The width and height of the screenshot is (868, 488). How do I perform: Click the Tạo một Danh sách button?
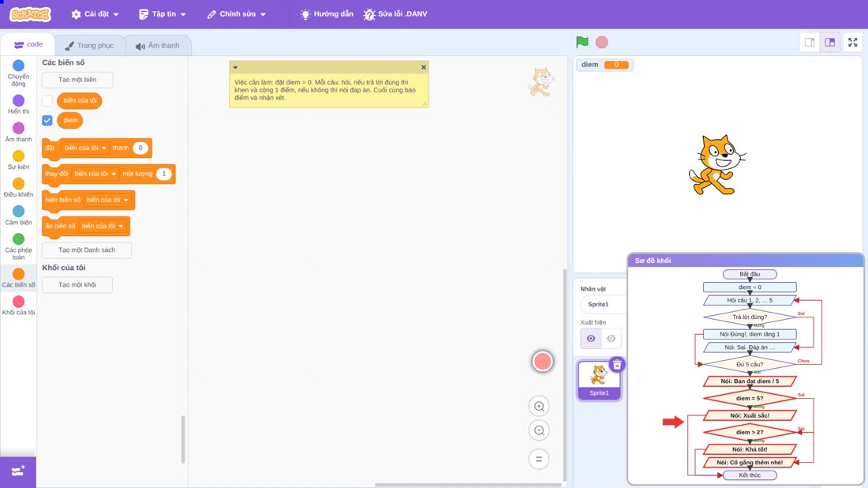(87, 250)
